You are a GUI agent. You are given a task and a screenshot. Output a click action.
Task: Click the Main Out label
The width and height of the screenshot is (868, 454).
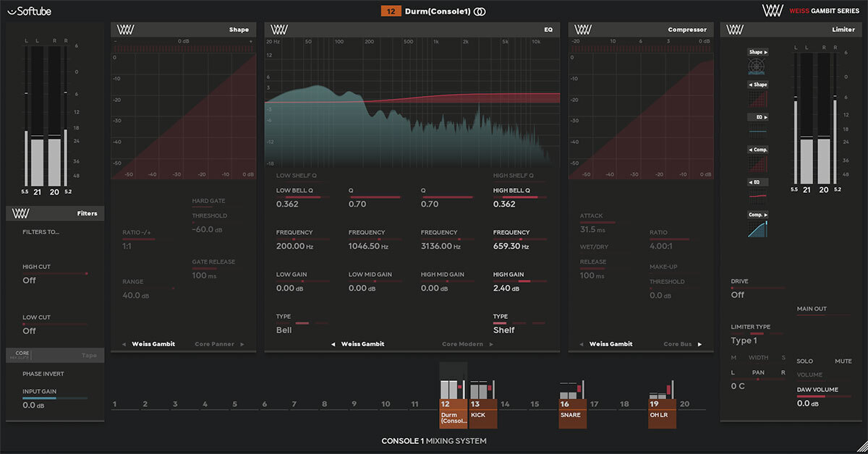click(x=812, y=309)
